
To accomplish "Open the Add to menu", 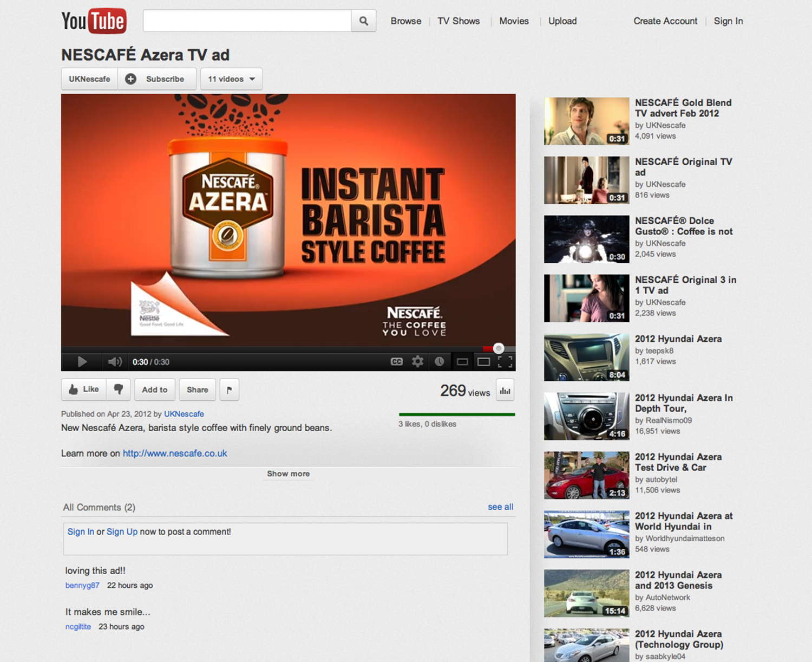I will click(155, 390).
